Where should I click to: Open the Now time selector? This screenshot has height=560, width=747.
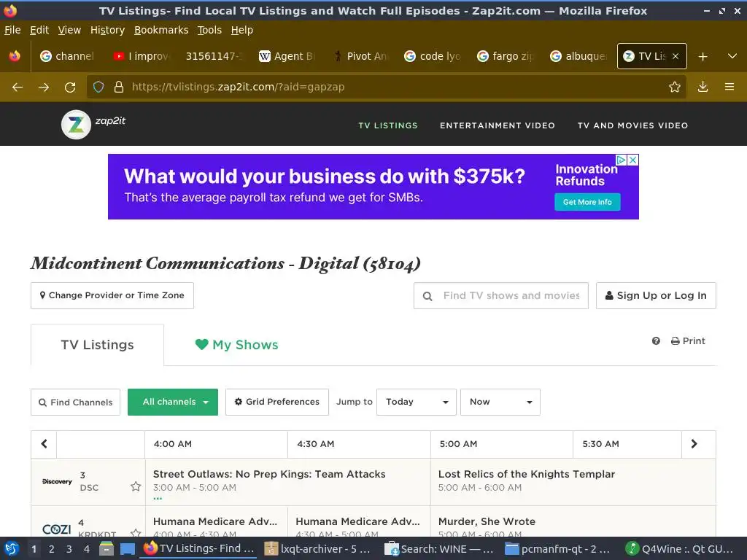500,402
